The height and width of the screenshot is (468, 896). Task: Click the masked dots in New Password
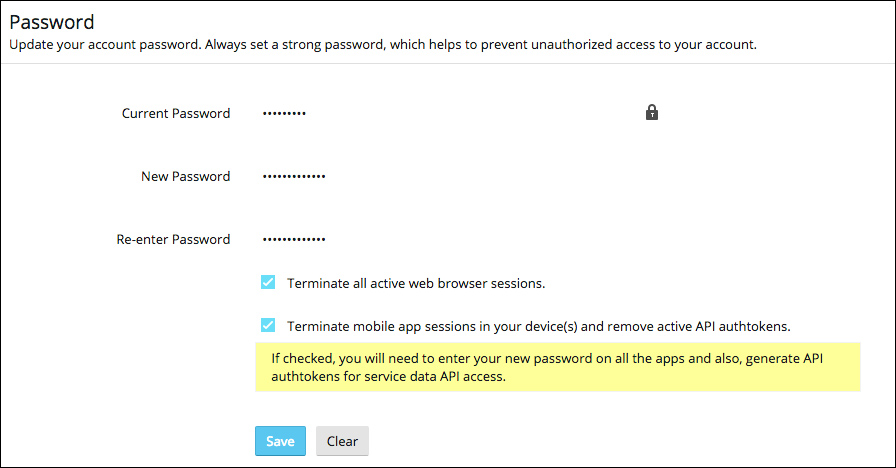(294, 176)
